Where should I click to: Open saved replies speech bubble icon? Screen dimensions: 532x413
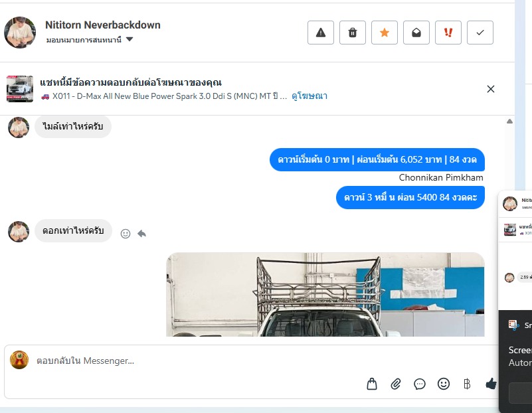click(x=420, y=384)
